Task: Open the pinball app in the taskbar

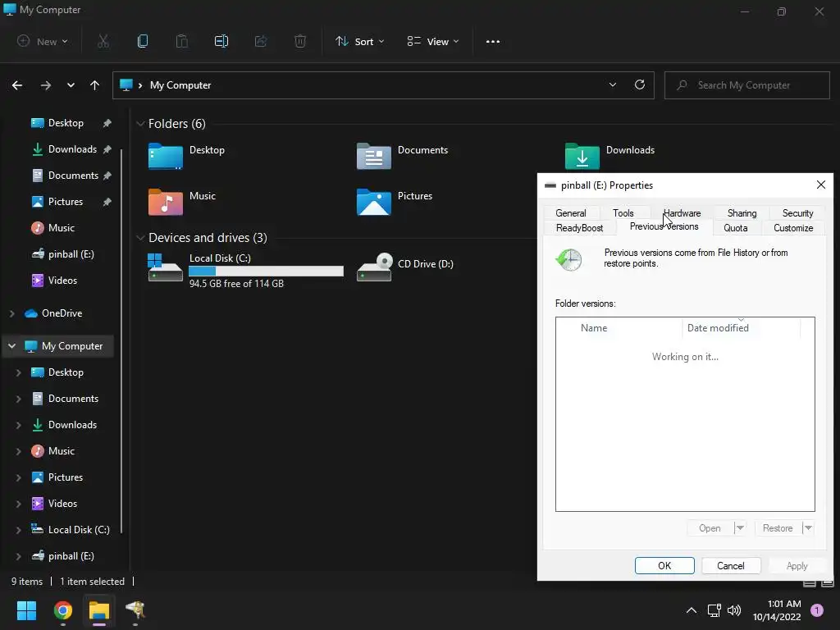Action: pyautogui.click(x=135, y=609)
